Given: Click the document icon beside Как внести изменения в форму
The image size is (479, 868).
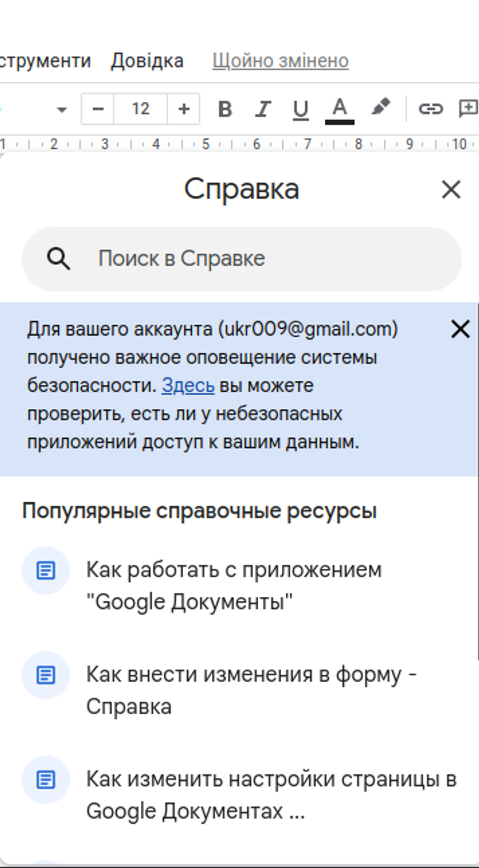Looking at the screenshot, I should pos(46,675).
